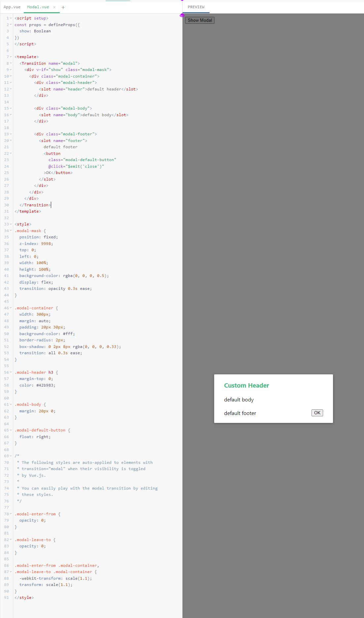Fold the body slot at line 16
Image resolution: width=364 pixels, height=618 pixels.
(11, 115)
